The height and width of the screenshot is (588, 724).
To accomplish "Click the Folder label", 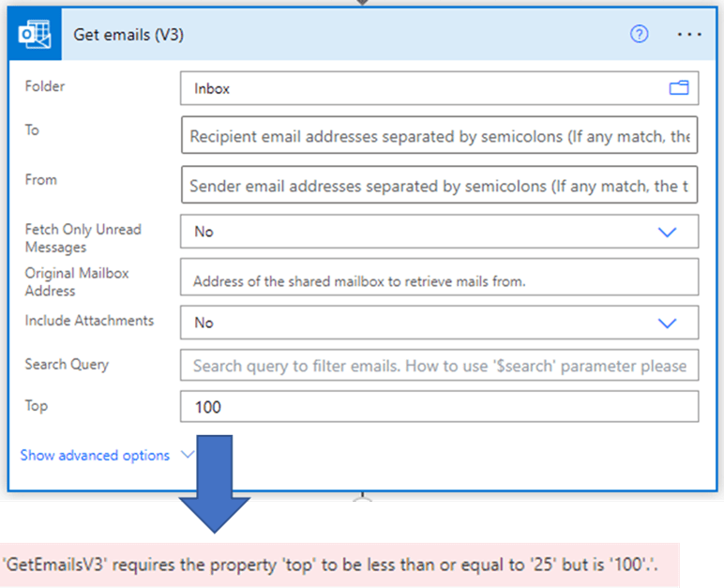I will pos(45,86).
